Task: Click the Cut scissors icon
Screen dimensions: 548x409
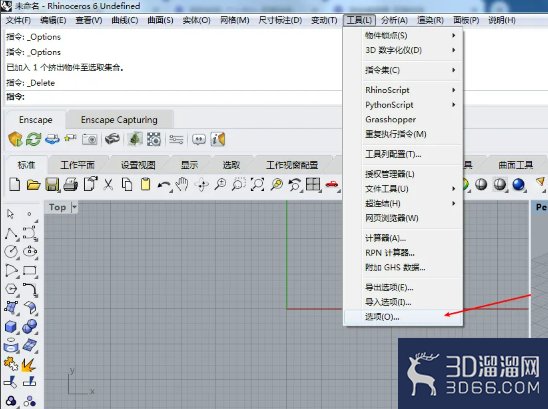Action: point(108,184)
